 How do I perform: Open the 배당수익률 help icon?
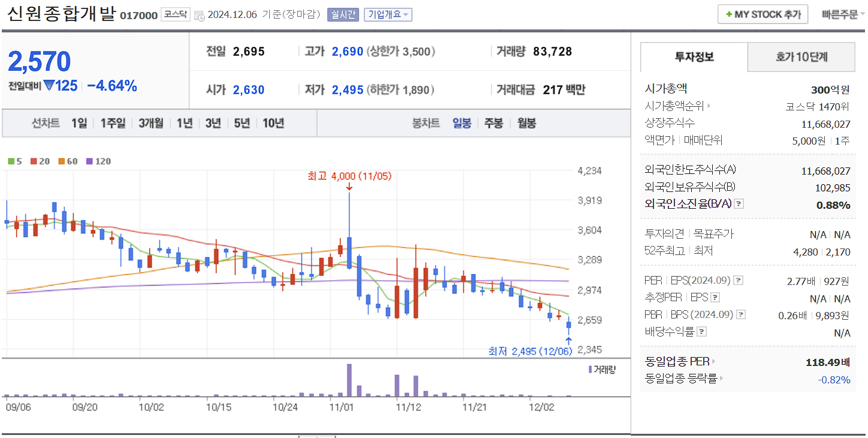(700, 332)
